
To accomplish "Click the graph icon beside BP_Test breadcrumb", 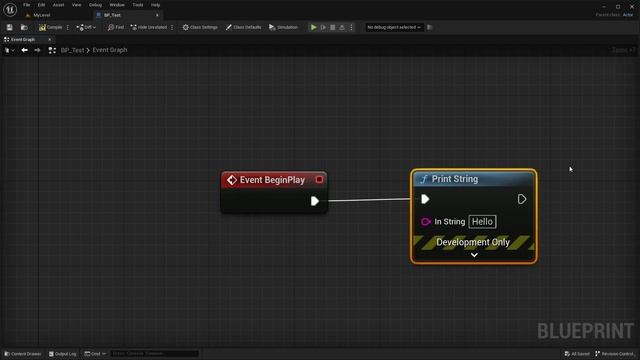I will point(52,50).
